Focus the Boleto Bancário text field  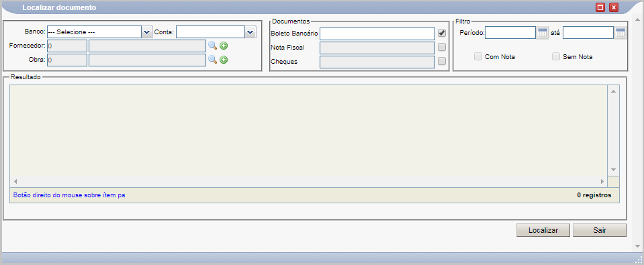(377, 34)
